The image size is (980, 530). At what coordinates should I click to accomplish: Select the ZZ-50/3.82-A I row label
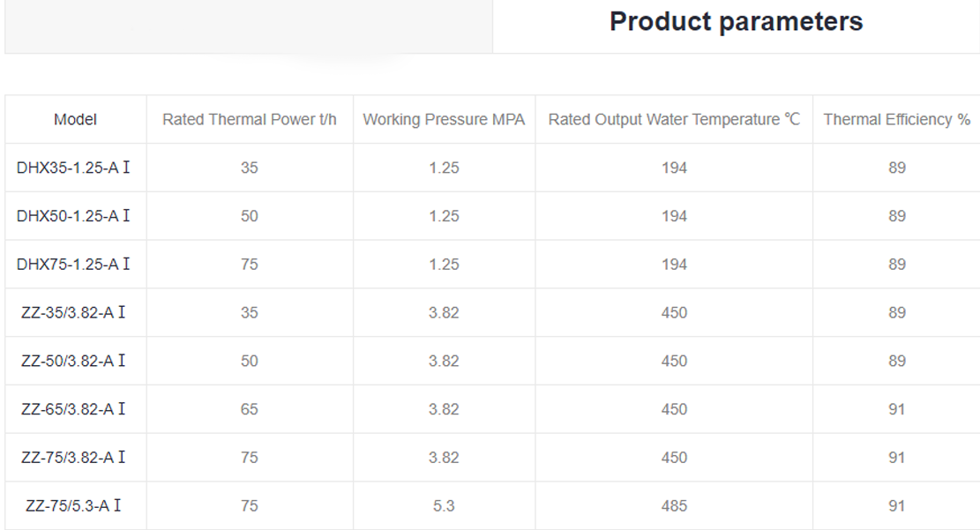tap(73, 362)
